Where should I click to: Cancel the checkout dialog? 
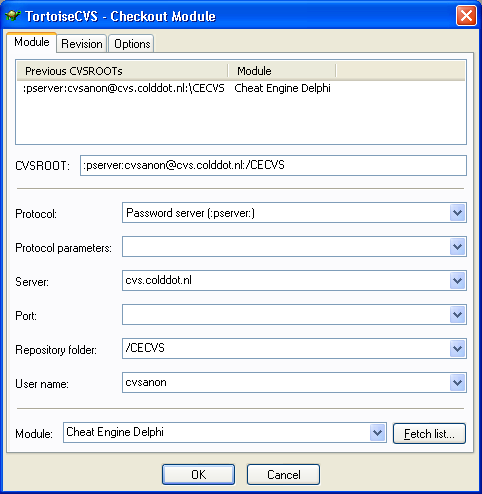click(x=283, y=475)
